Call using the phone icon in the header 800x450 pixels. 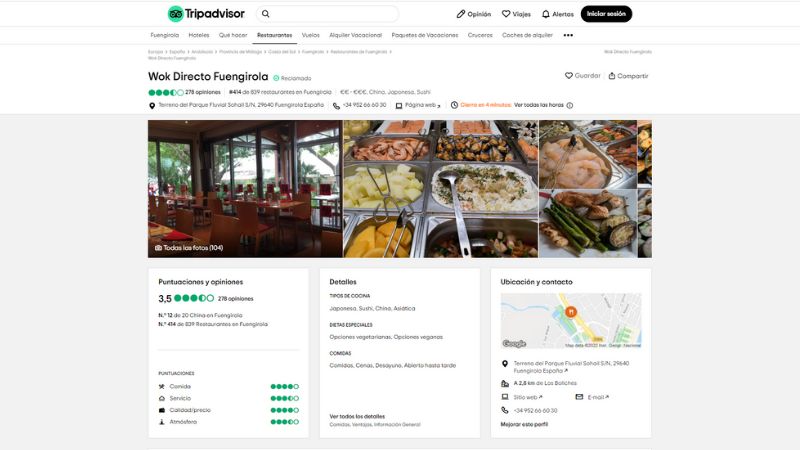(336, 106)
